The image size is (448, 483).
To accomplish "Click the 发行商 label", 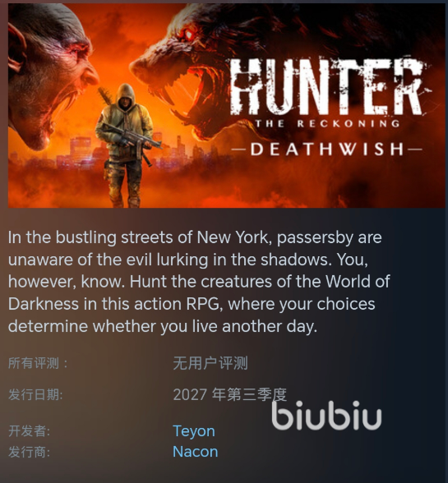I will (x=30, y=452).
